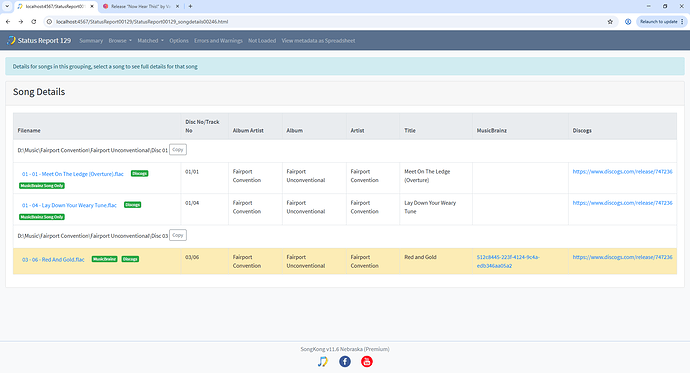Go back to the previous page
Viewport: 690px width, 373px height.
coord(8,22)
